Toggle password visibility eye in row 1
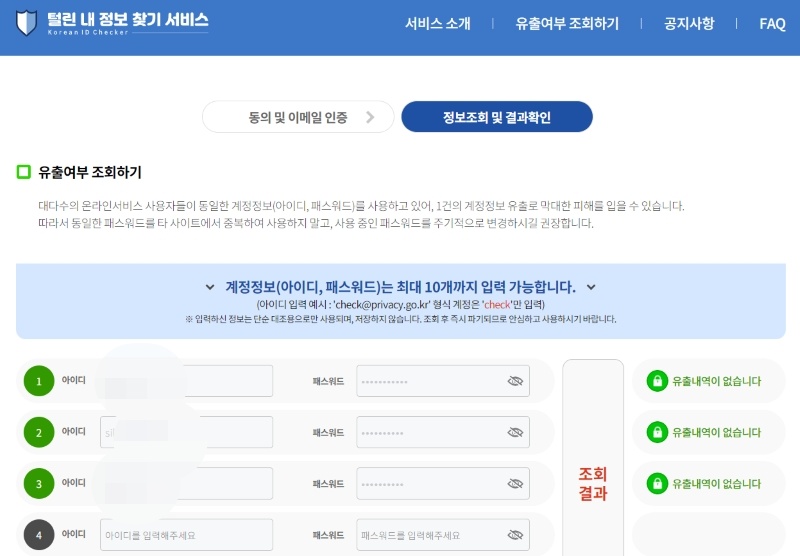800x556 pixels. coord(515,381)
